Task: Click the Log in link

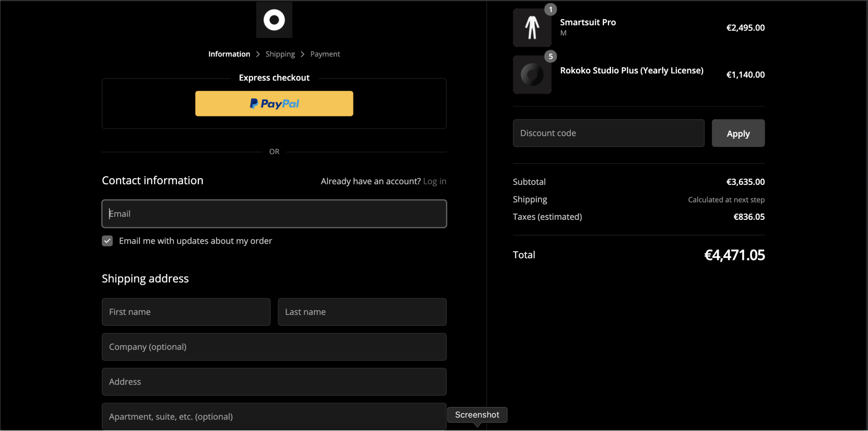Action: [x=435, y=181]
